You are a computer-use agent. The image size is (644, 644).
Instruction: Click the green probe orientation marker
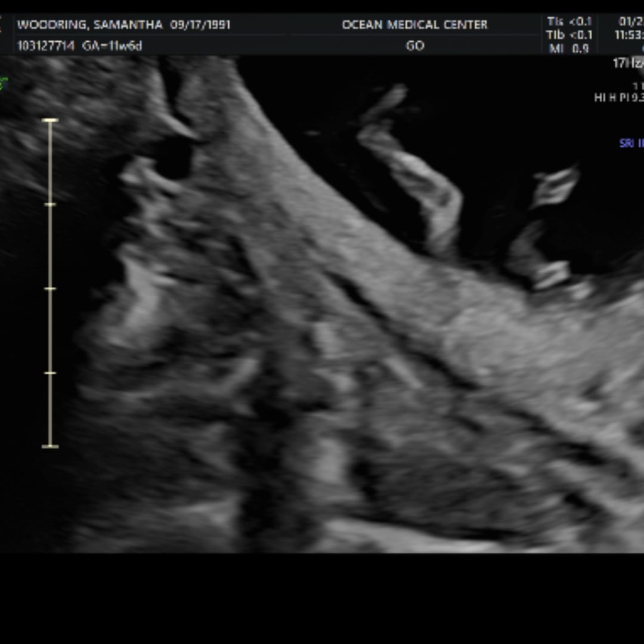tap(2, 83)
